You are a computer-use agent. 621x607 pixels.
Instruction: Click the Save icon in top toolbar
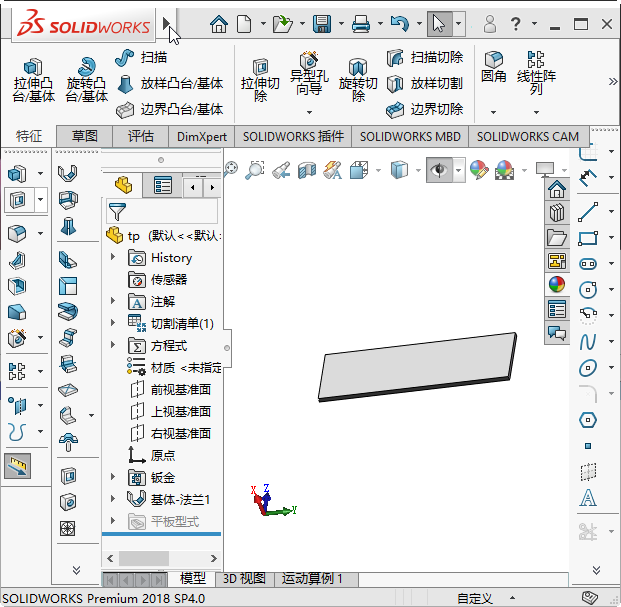[x=322, y=24]
